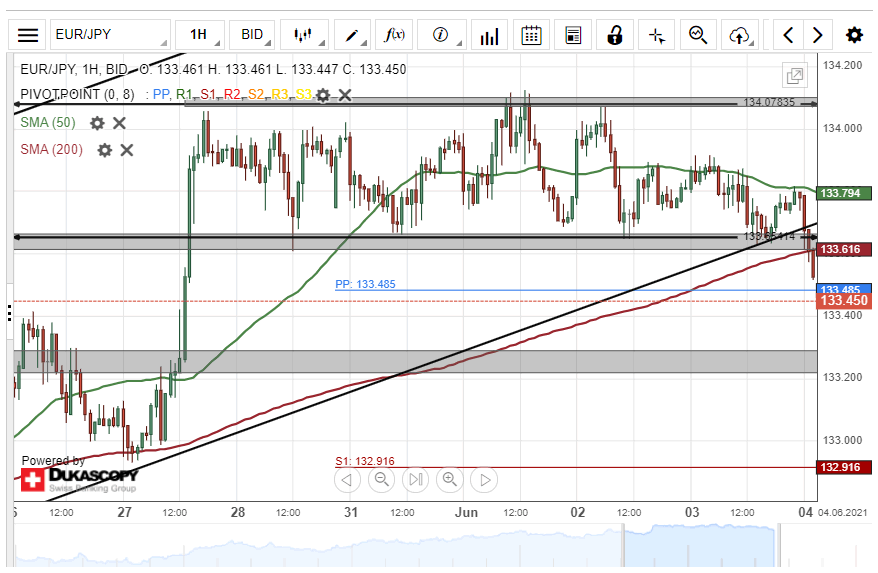Open the EUR/JPY instrument dropdown
Viewport: 878px width, 573px height.
click(x=110, y=35)
